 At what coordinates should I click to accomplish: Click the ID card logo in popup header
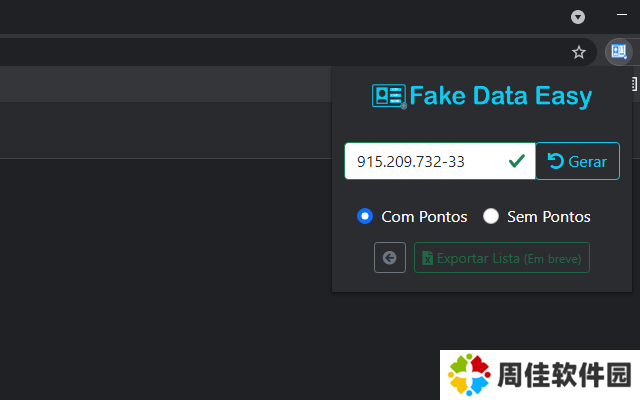[x=388, y=96]
